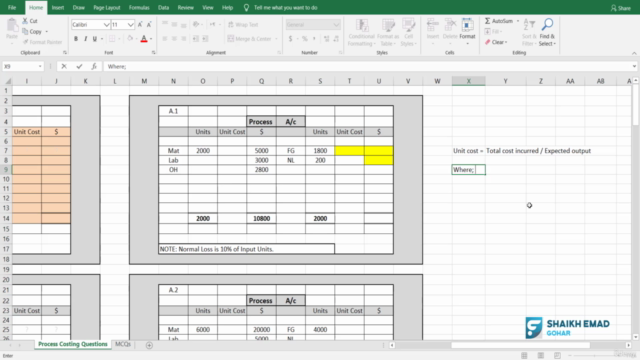Click the Cut scissors icon

coord(25,20)
